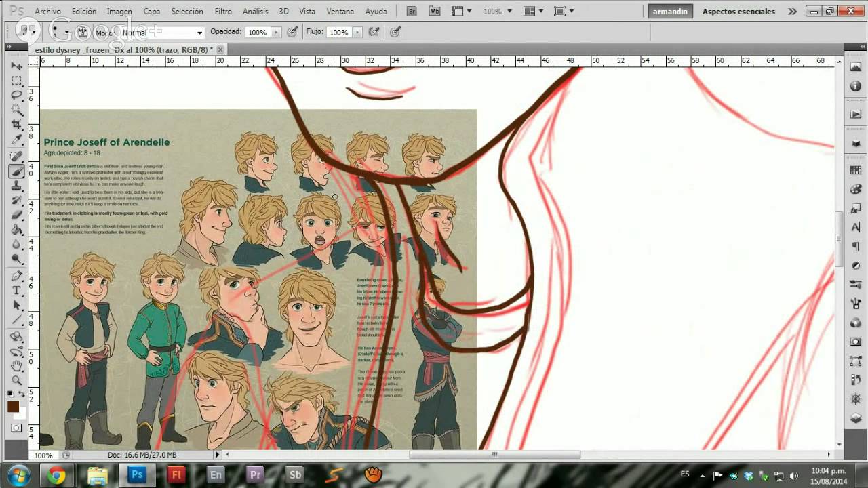This screenshot has width=868, height=488.
Task: Open the brush preset picker dropdown
Action: pyautogui.click(x=68, y=32)
